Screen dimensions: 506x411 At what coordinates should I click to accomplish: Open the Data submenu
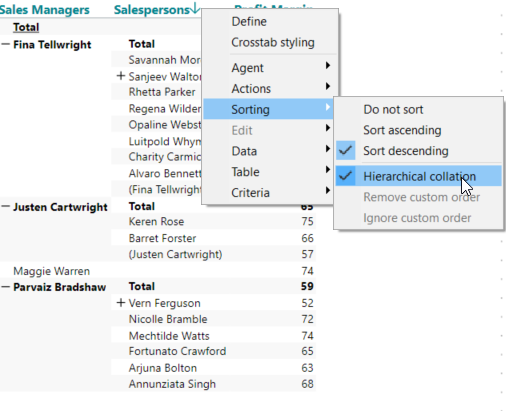pyautogui.click(x=269, y=151)
